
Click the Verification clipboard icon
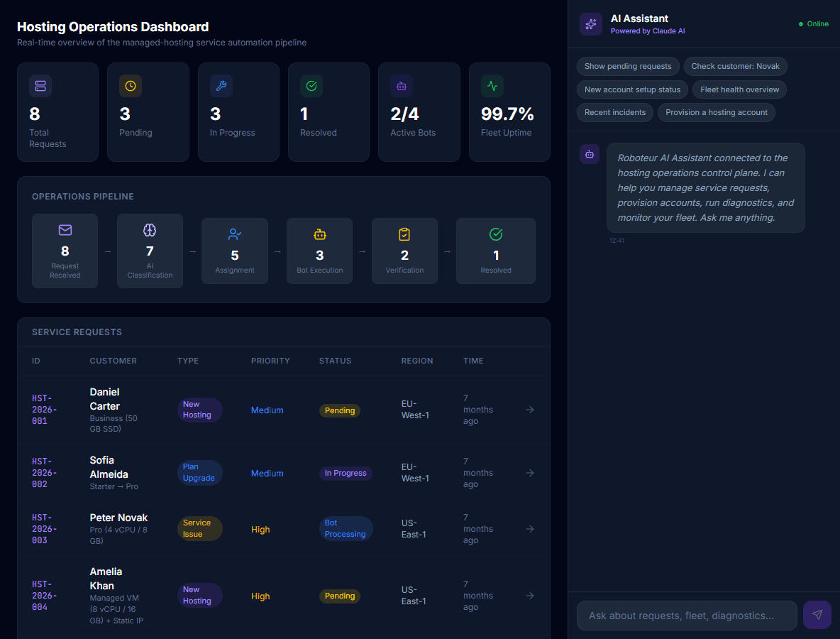pyautogui.click(x=404, y=234)
